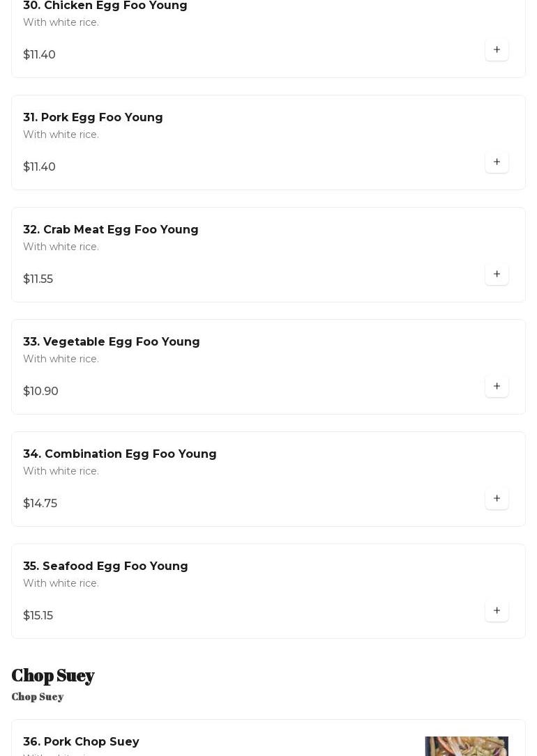537x756 pixels.
Task: Click the $15.15 Seafood Egg Foo Young price
Action: (x=38, y=615)
